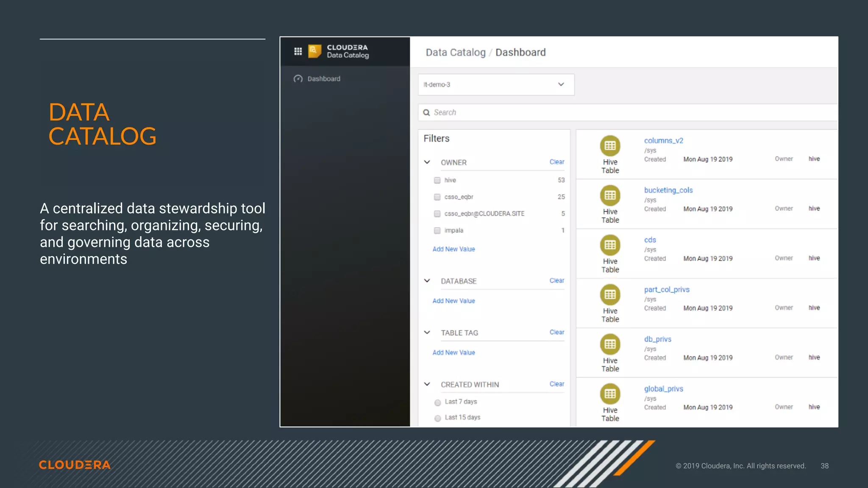Click Add New Value under OWNER
The height and width of the screenshot is (488, 868).
[453, 249]
